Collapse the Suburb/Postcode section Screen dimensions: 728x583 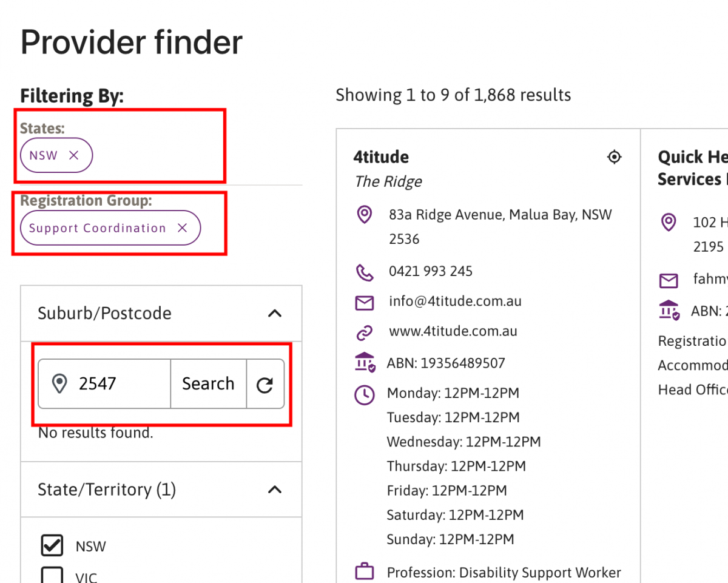tap(275, 313)
